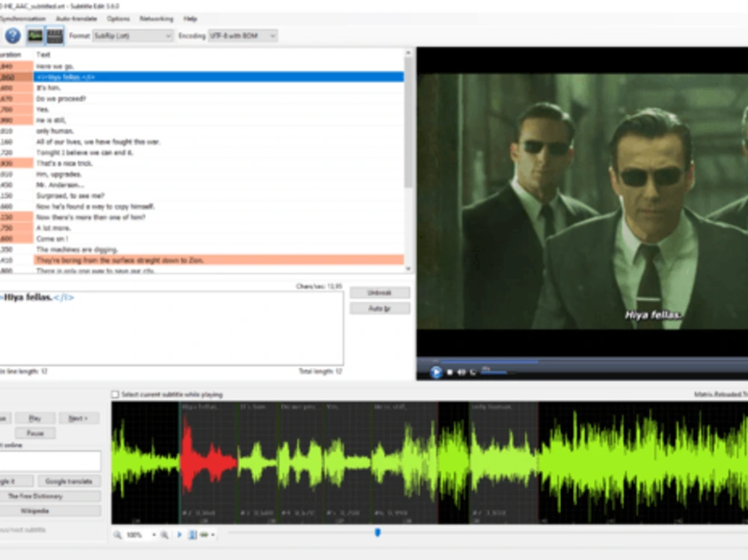Mute the video player sound
This screenshot has height=560, width=748.
point(462,372)
